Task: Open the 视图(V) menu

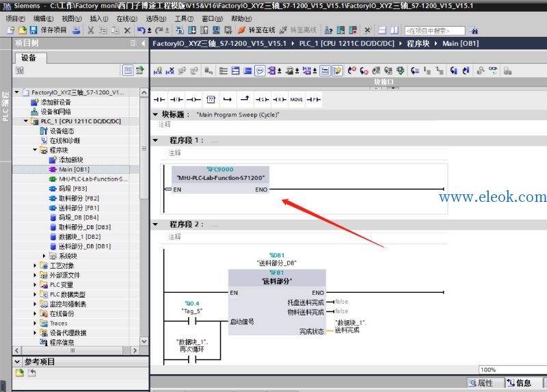Action: click(72, 18)
